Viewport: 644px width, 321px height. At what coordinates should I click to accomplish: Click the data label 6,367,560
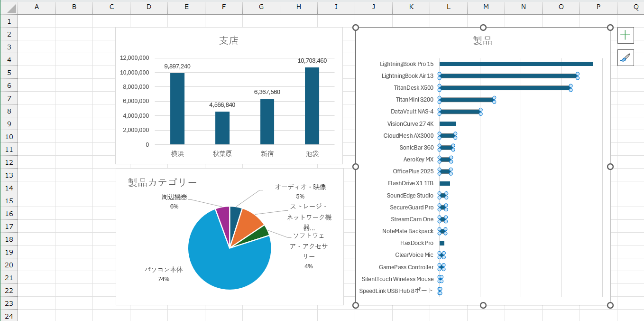tap(267, 92)
